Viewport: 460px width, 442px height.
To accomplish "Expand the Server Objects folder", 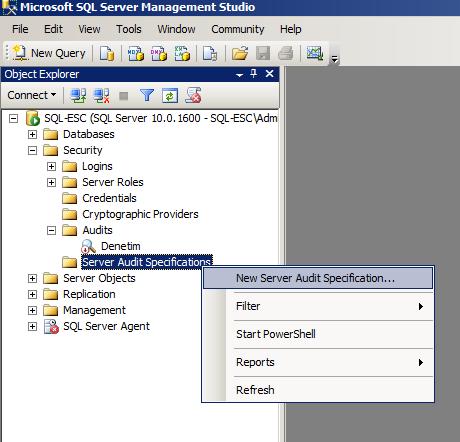I will click(32, 278).
